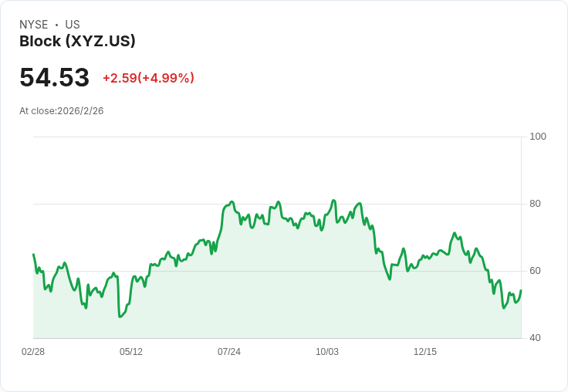Click the line's sharp dip just before 05/12

120,316
